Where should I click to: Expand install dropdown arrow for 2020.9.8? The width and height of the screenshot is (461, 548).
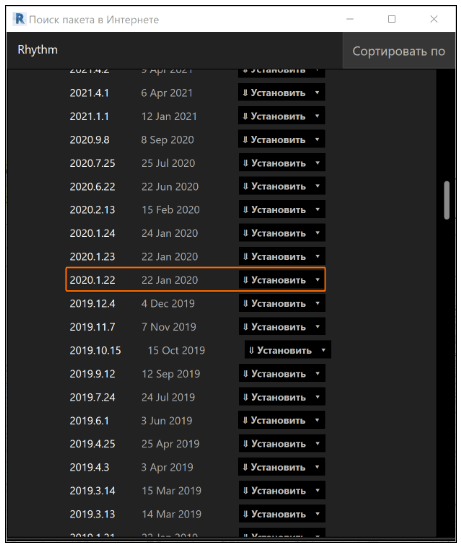tap(317, 139)
